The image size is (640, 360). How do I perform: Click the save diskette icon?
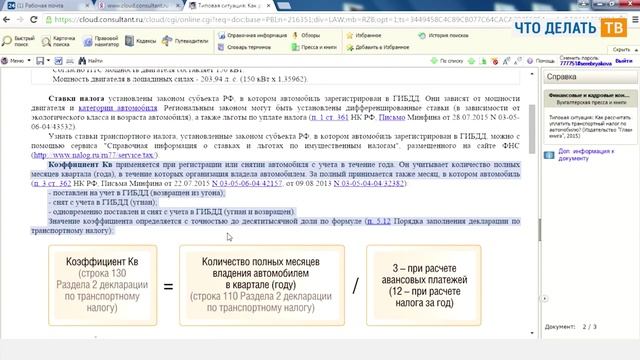[x=40, y=61]
